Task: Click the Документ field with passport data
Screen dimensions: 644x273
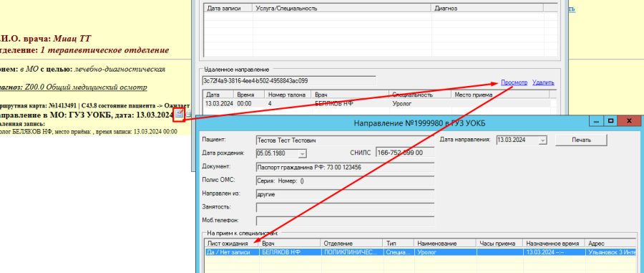Action: [x=345, y=168]
